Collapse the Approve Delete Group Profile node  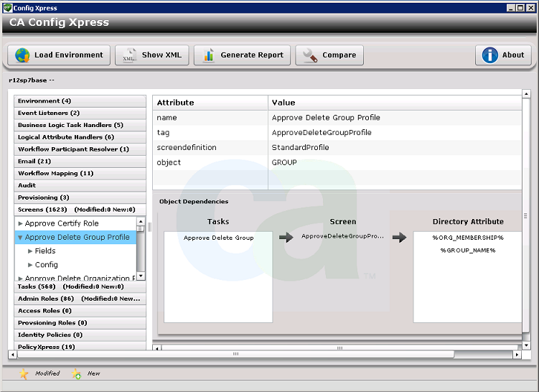(x=20, y=238)
